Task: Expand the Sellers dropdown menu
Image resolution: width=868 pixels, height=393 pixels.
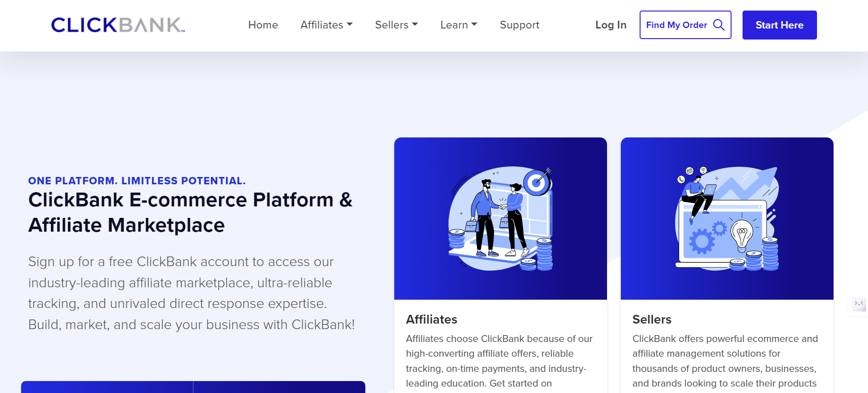Action: coord(396,25)
